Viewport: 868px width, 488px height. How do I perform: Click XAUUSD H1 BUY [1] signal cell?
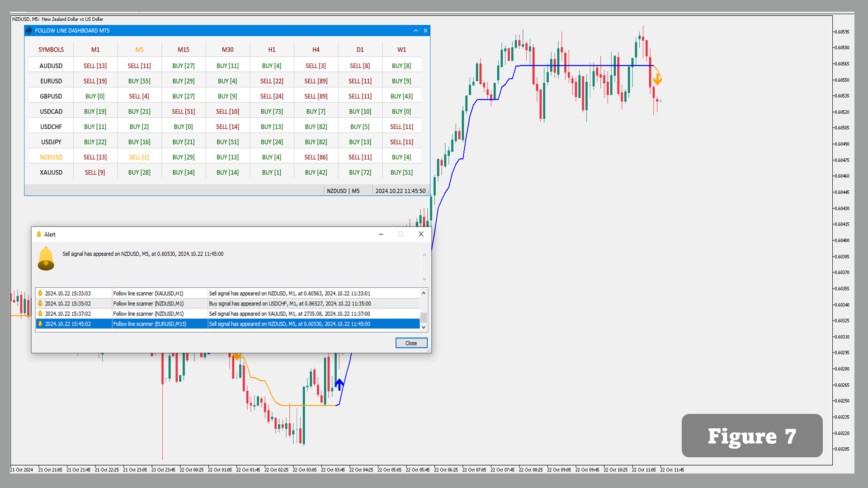pos(271,173)
